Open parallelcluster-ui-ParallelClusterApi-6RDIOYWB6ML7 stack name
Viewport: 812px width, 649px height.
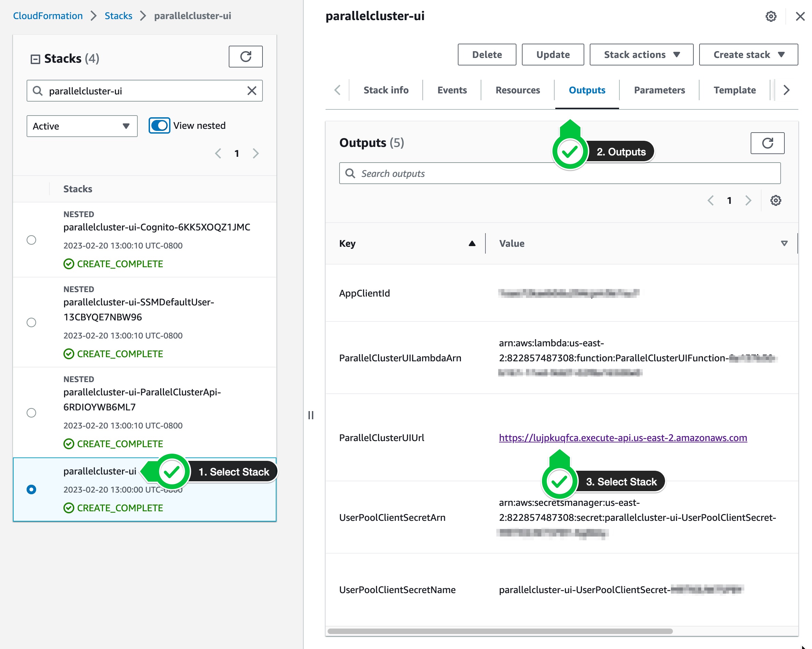pyautogui.click(x=142, y=399)
